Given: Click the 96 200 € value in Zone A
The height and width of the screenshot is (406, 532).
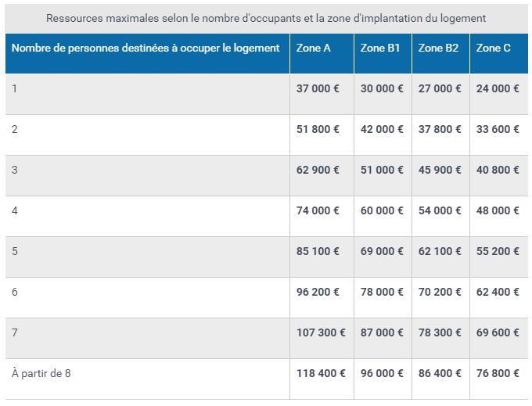Looking at the screenshot, I should [x=318, y=292].
